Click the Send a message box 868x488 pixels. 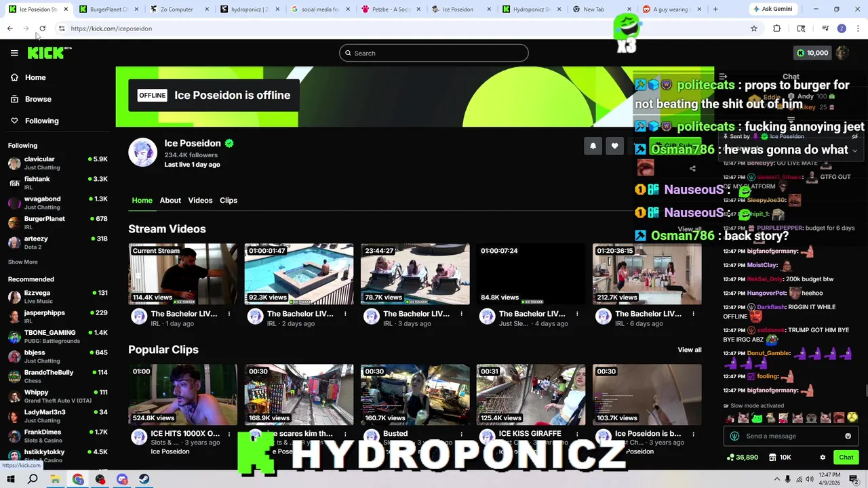point(791,436)
